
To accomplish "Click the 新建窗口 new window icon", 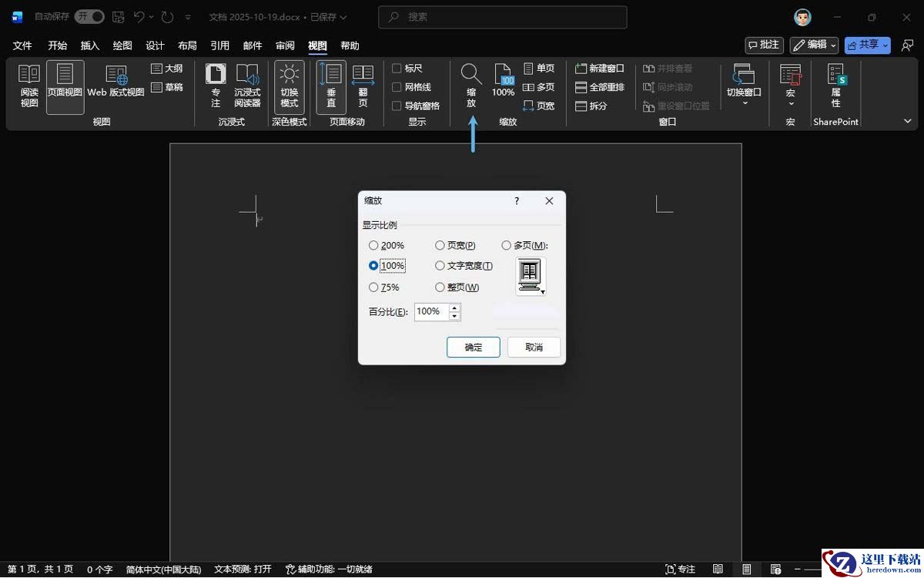I will (581, 69).
